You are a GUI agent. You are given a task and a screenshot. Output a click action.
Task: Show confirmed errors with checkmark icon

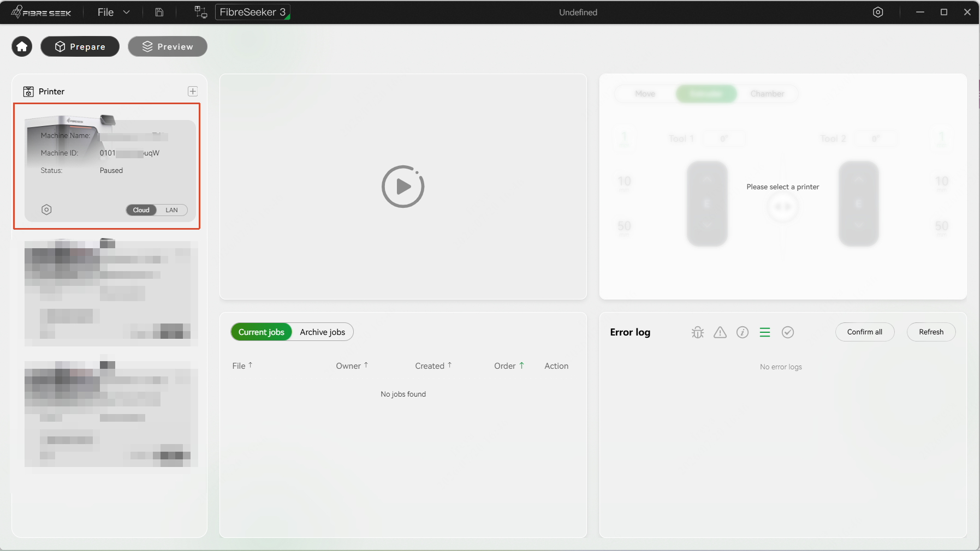click(x=788, y=332)
